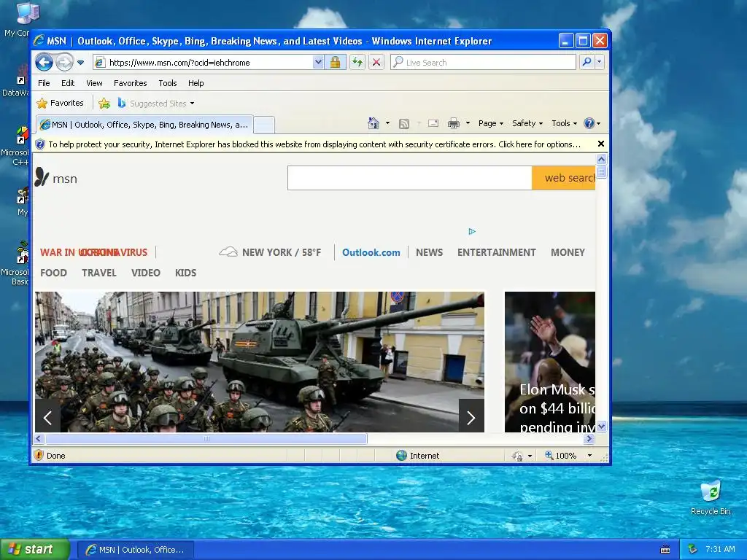Click the browser Forward arrow button
The width and height of the screenshot is (747, 560).
[64, 62]
